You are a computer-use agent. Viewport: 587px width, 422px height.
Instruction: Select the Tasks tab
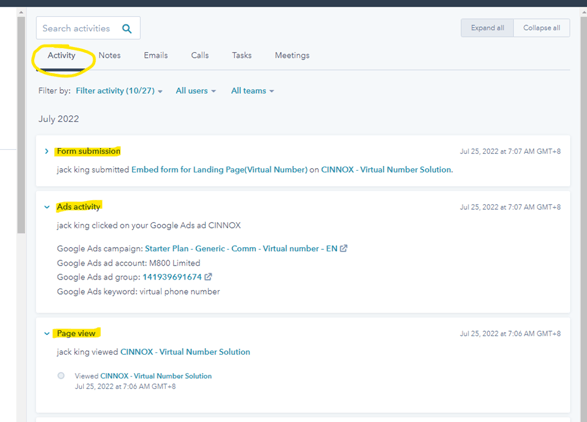pyautogui.click(x=241, y=55)
